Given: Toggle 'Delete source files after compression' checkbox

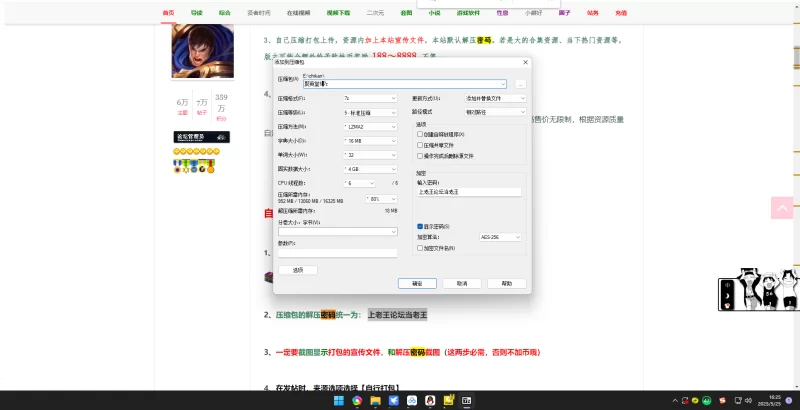Looking at the screenshot, I should pyautogui.click(x=420, y=156).
